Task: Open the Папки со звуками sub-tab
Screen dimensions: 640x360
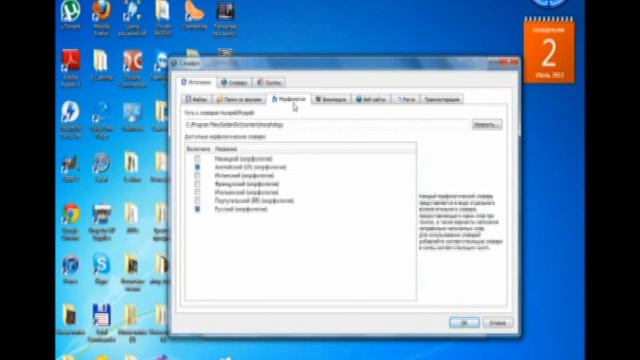Action: point(239,99)
